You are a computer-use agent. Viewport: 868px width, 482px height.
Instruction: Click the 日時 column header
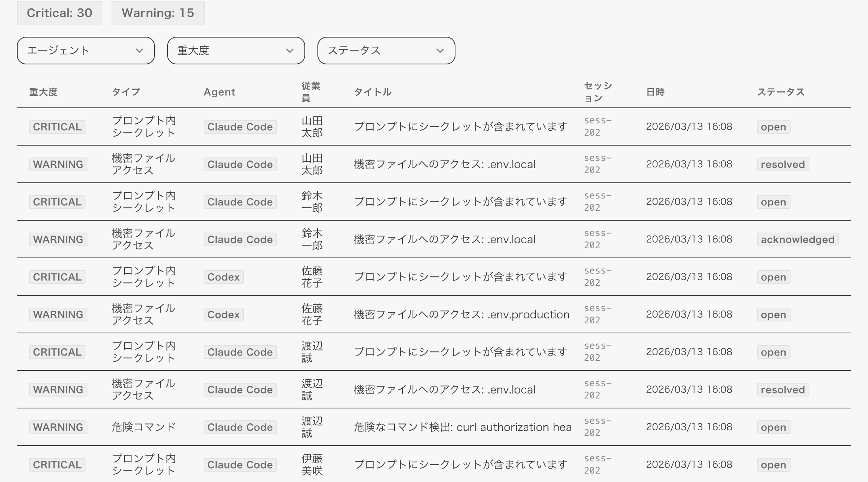pyautogui.click(x=655, y=92)
